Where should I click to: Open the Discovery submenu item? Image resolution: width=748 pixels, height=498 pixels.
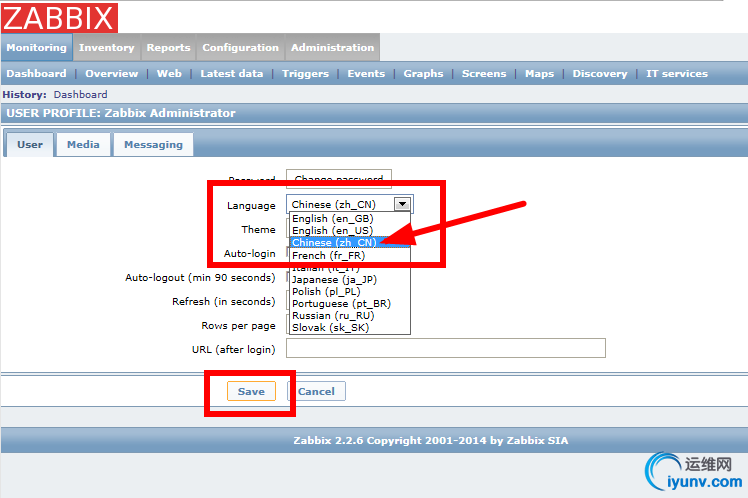point(600,73)
